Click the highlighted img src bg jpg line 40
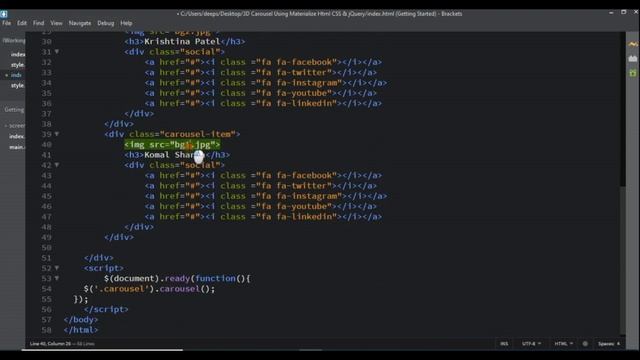Screen dimensions: 640x360 pos(172,144)
